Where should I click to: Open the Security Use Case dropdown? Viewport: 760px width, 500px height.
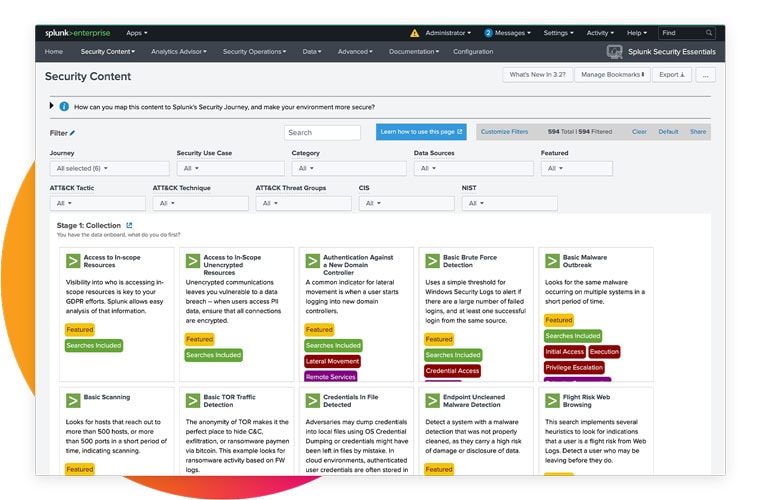(230, 169)
